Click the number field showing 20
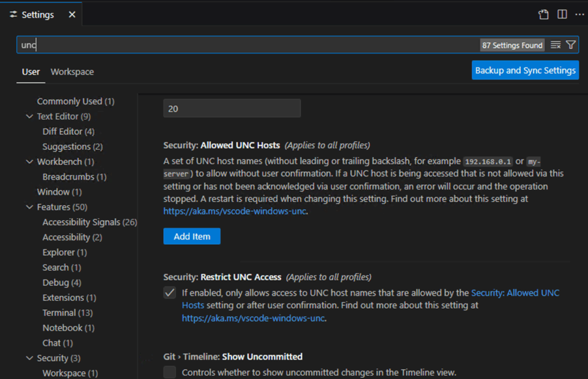 232,109
